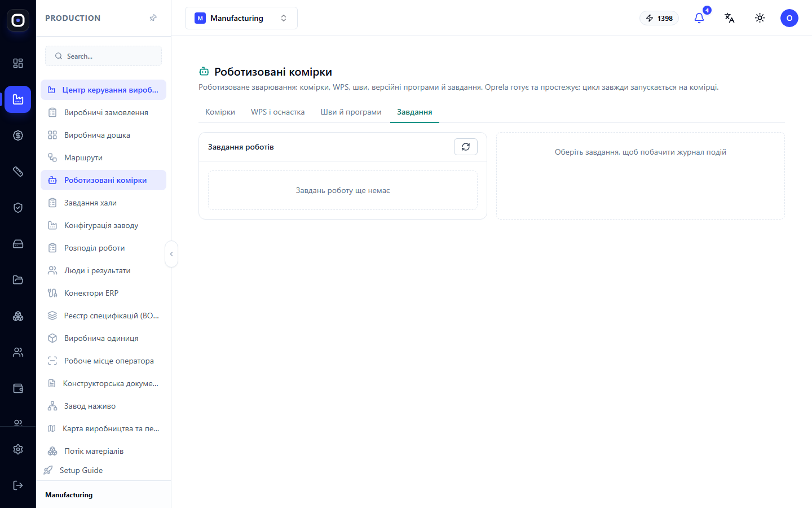Go to Розподіл роботи
The image size is (812, 508).
point(103,248)
